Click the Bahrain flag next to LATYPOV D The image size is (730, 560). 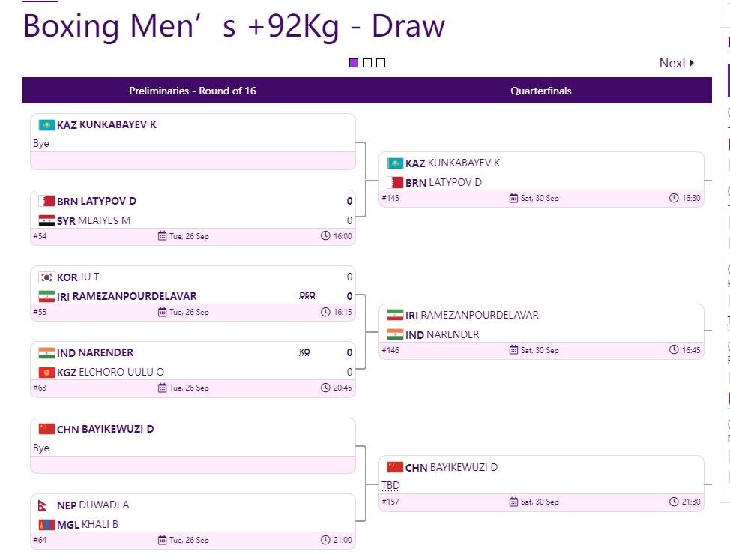[46, 201]
